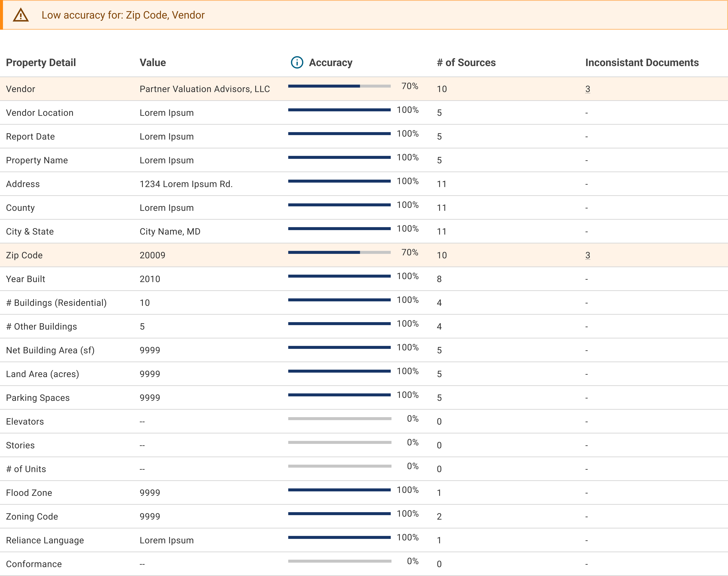
Task: Click the Value column header
Action: point(152,62)
